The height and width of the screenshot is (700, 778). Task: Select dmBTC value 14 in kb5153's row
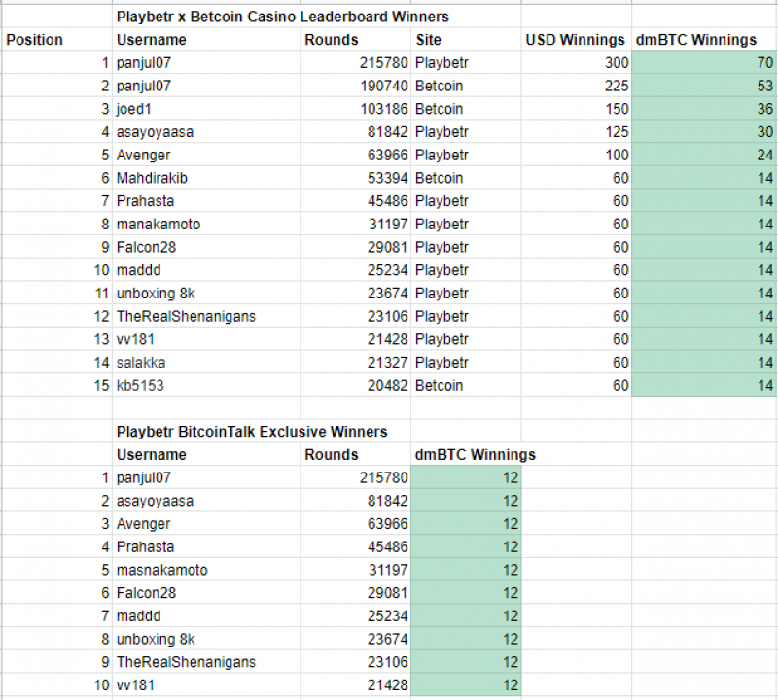click(x=703, y=385)
